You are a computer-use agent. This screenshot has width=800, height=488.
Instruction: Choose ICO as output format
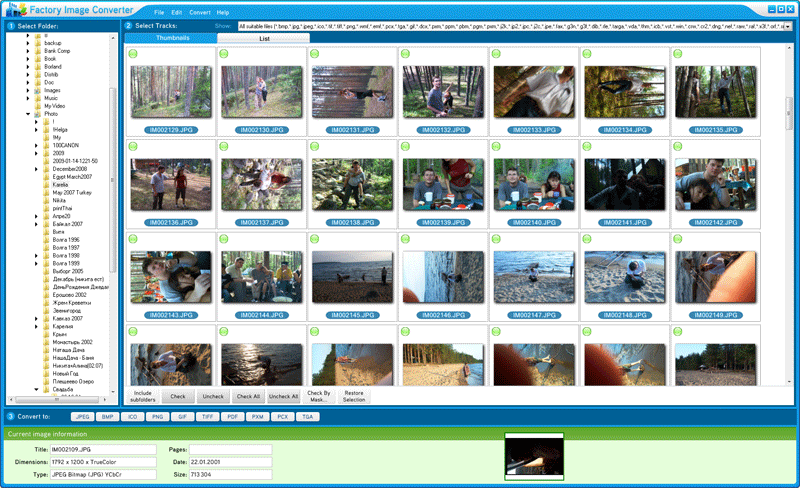coord(133,417)
